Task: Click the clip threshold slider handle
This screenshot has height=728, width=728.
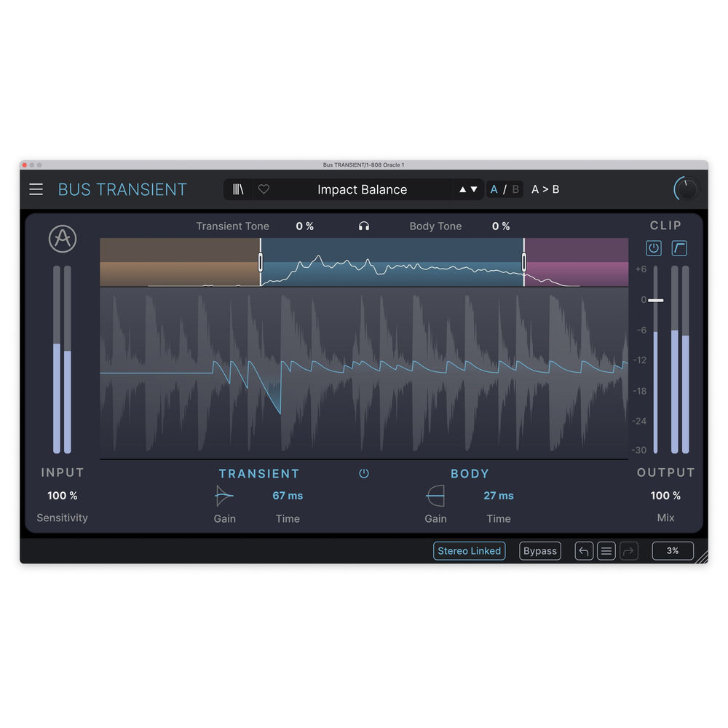Action: 656,300
